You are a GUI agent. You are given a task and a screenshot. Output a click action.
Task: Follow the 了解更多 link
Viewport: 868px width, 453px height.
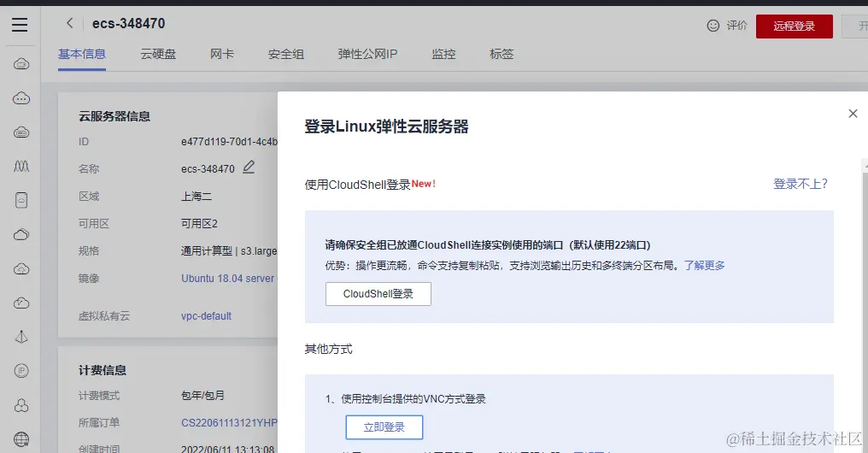tap(704, 265)
